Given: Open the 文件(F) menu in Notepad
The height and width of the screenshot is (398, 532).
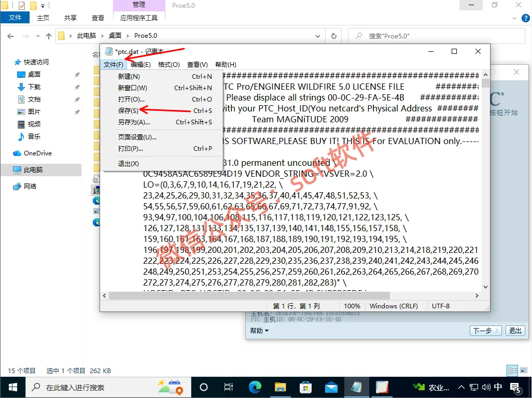Looking at the screenshot, I should tap(114, 64).
